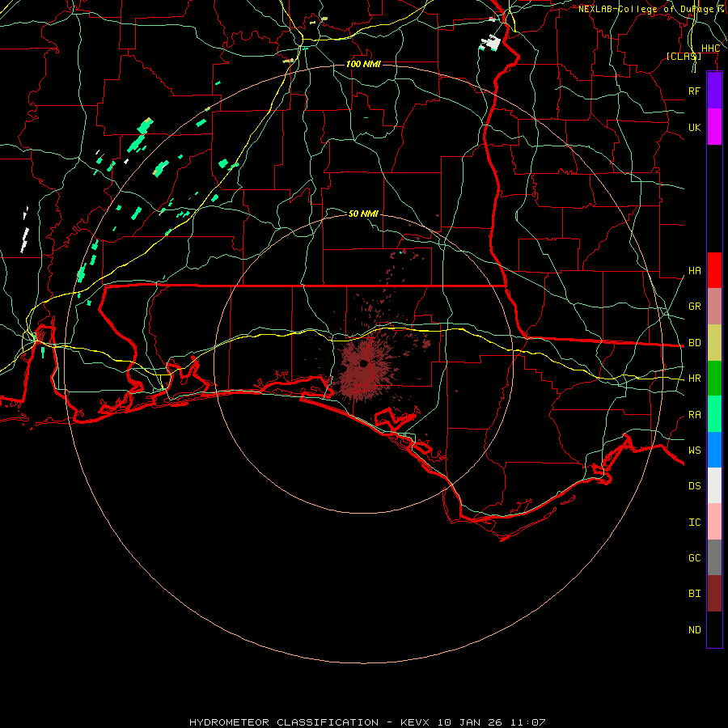Click the blue WS legend swatch
This screenshot has width=728, height=728.
coord(714,450)
